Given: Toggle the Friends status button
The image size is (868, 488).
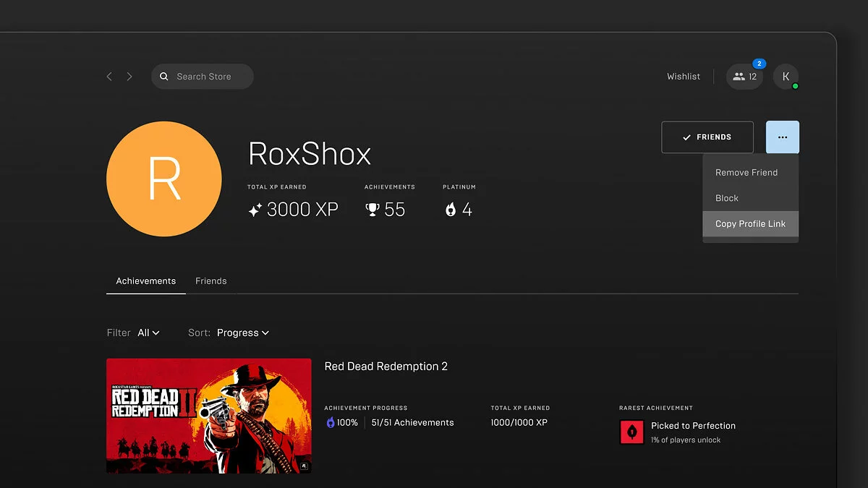Looking at the screenshot, I should (707, 137).
